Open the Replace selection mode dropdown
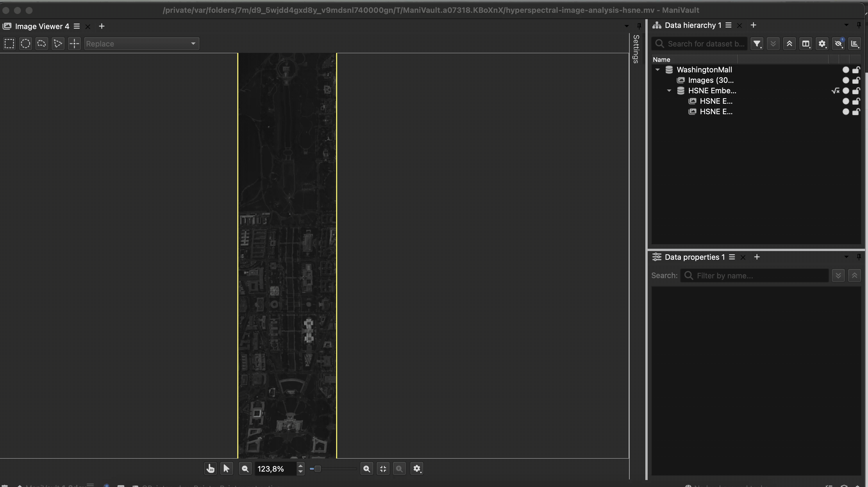Image resolution: width=868 pixels, height=487 pixels. click(x=142, y=44)
